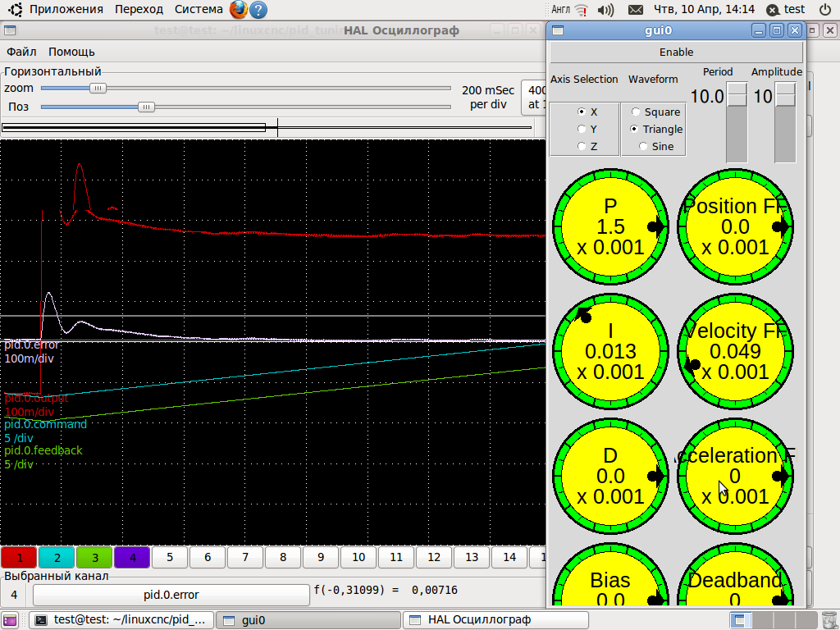840x630 pixels.
Task: Open the volume speaker icon
Action: (x=606, y=10)
